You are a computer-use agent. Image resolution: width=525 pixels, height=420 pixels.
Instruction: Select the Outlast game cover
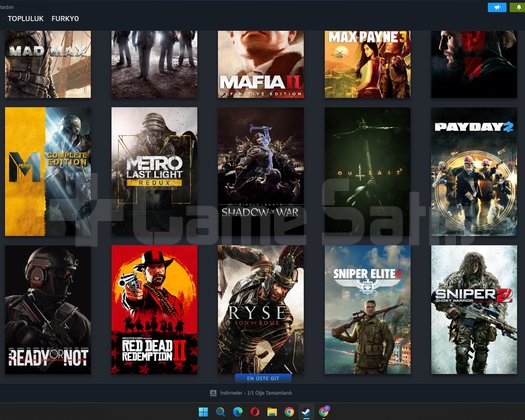(368, 171)
